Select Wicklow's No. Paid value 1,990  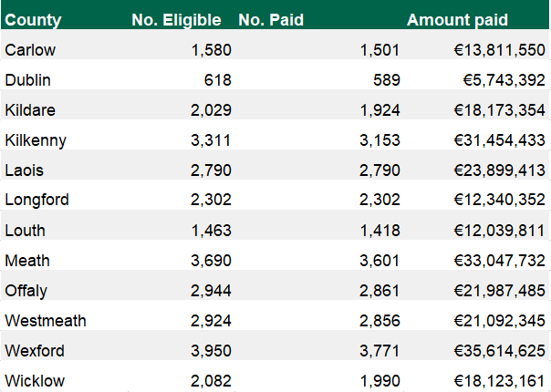click(x=379, y=380)
